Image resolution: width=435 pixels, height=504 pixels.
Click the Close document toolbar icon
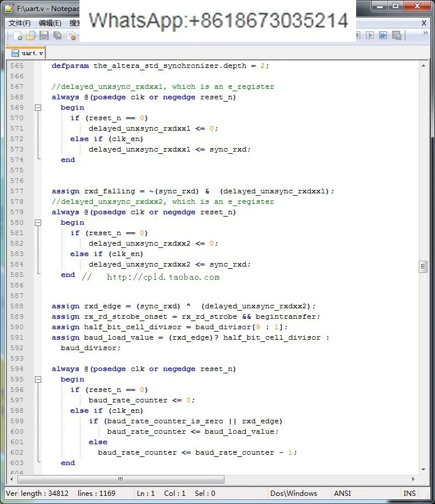point(71,35)
